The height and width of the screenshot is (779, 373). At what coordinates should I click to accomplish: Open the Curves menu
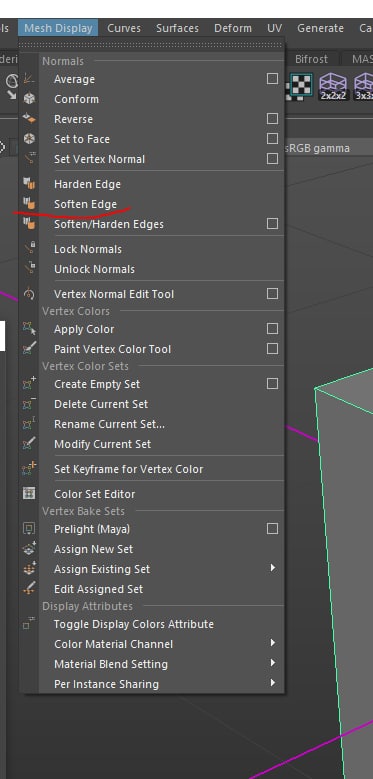pos(124,28)
